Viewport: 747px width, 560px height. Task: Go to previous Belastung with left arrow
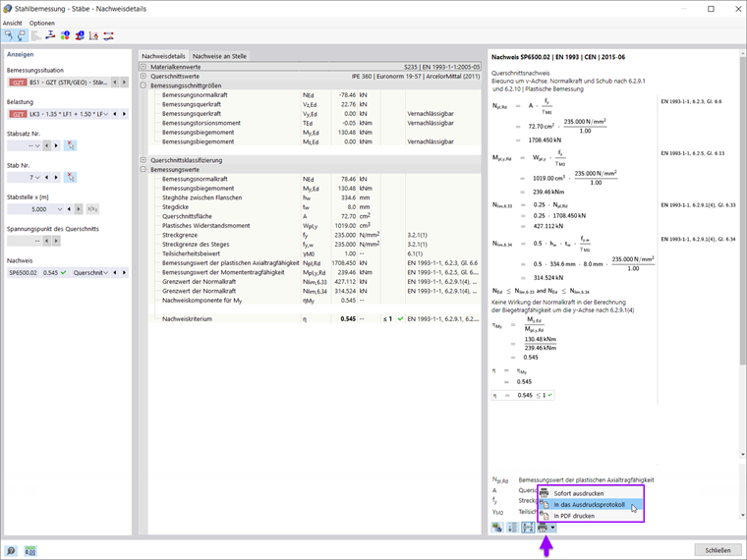115,114
